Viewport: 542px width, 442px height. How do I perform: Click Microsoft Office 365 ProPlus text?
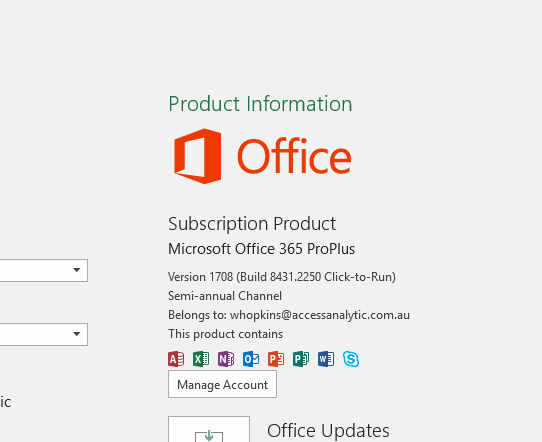coord(261,249)
